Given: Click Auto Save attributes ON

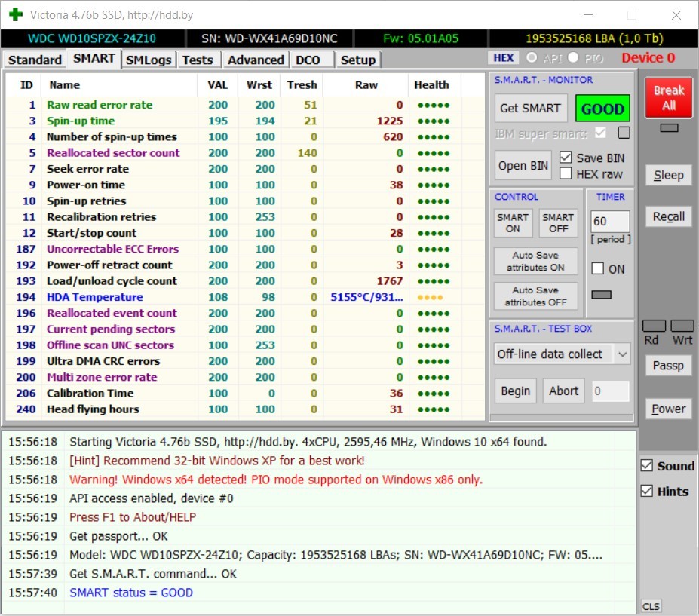Looking at the screenshot, I should coord(535,261).
